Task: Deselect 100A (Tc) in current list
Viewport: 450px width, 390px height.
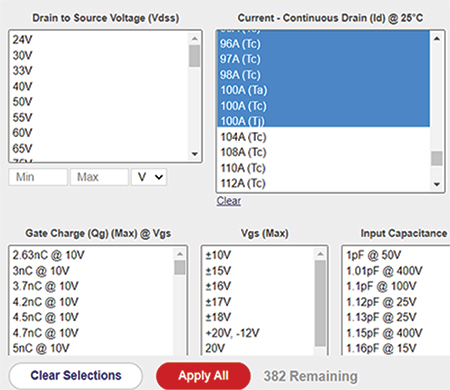Action: (x=323, y=106)
